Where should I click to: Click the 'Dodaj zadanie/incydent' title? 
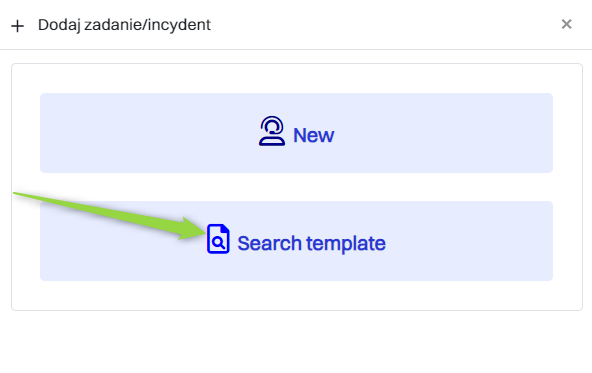(124, 25)
